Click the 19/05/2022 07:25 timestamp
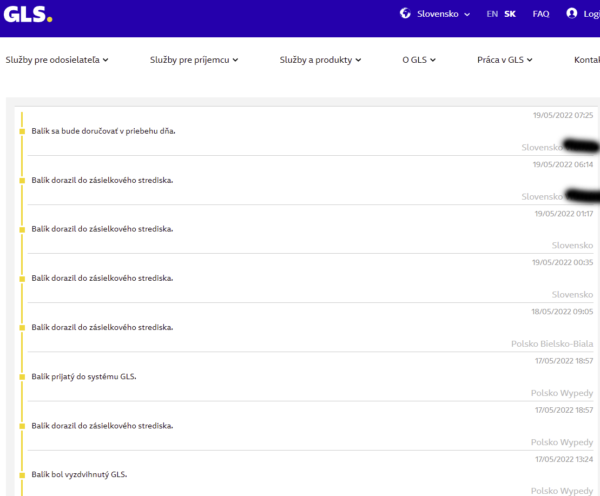Viewport: 600px width, 496px height. click(563, 116)
